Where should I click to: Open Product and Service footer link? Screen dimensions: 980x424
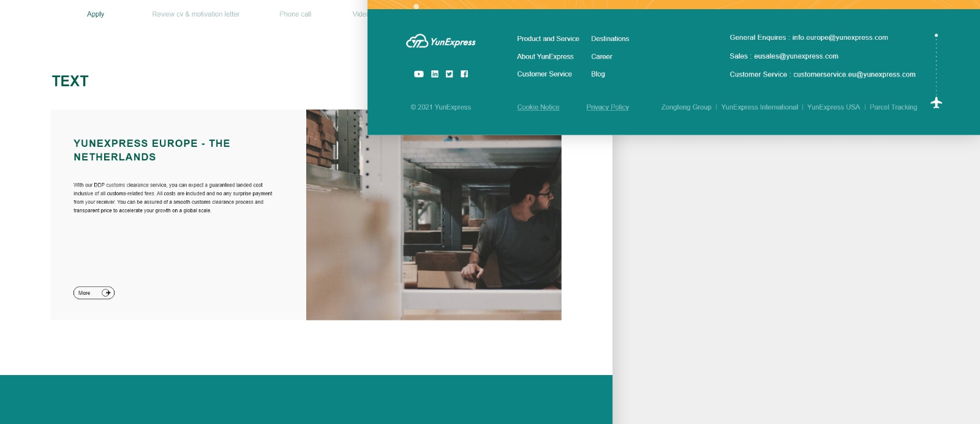point(548,39)
